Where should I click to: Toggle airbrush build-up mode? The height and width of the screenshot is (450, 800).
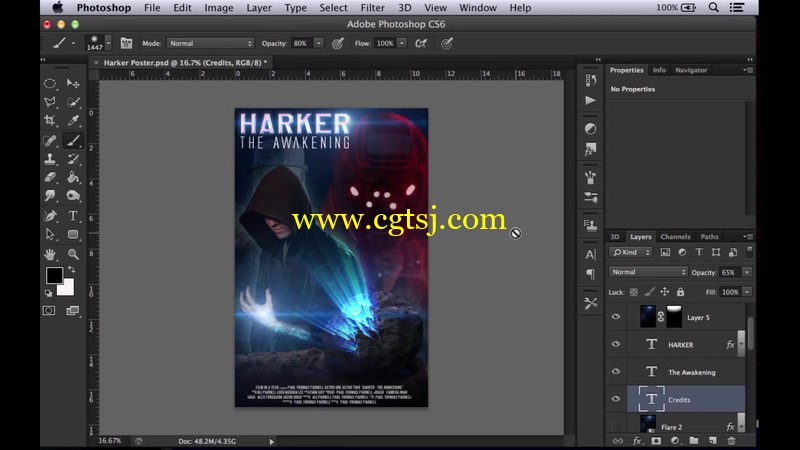point(421,43)
